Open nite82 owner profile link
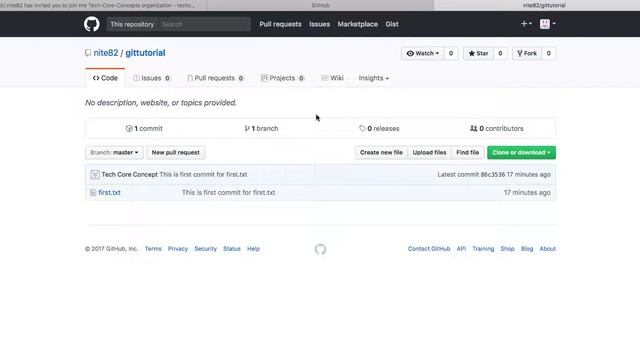The image size is (640, 360). tap(106, 53)
